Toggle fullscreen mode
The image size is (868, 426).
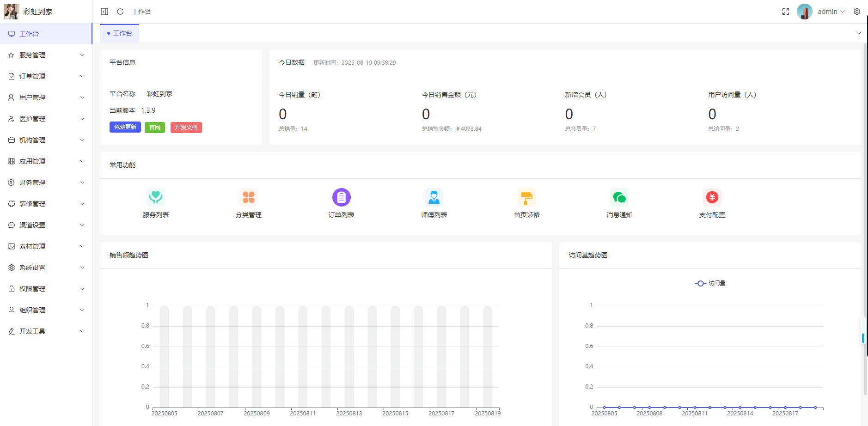785,12
